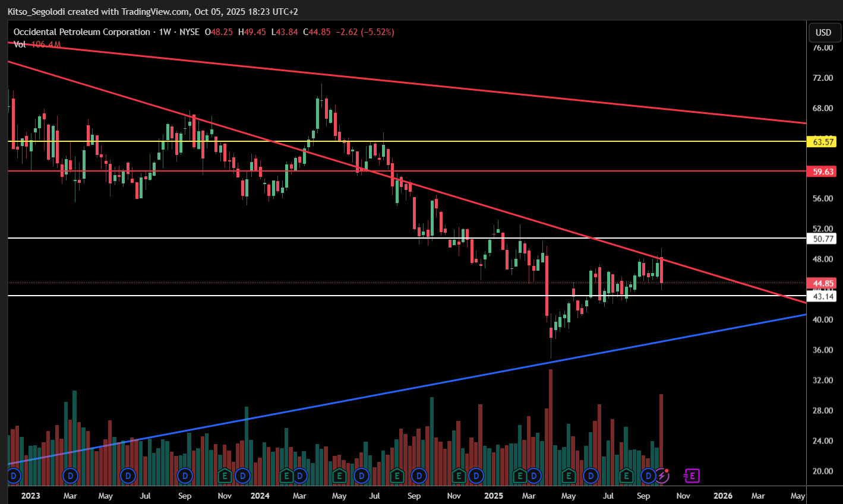This screenshot has height=504, width=843.
Task: Click the purple lightning news icon
Action: (x=662, y=476)
